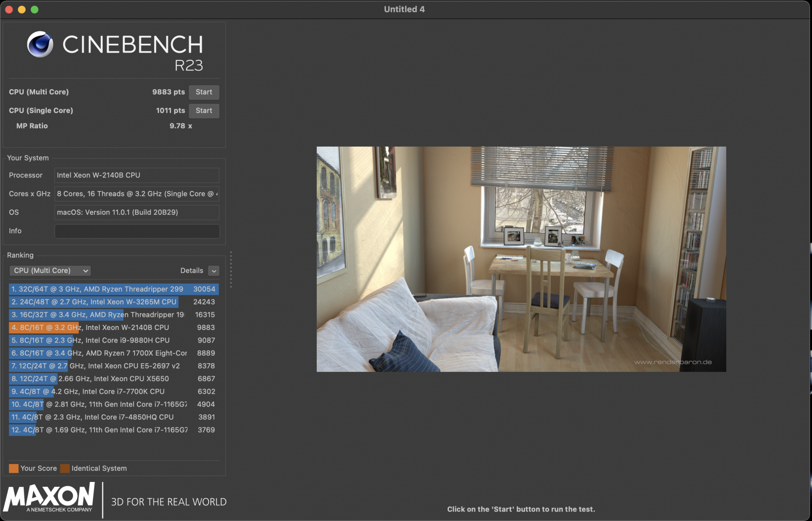Viewport: 812px width, 521px height.
Task: Click the window title Untitled 4
Action: pyautogui.click(x=404, y=9)
